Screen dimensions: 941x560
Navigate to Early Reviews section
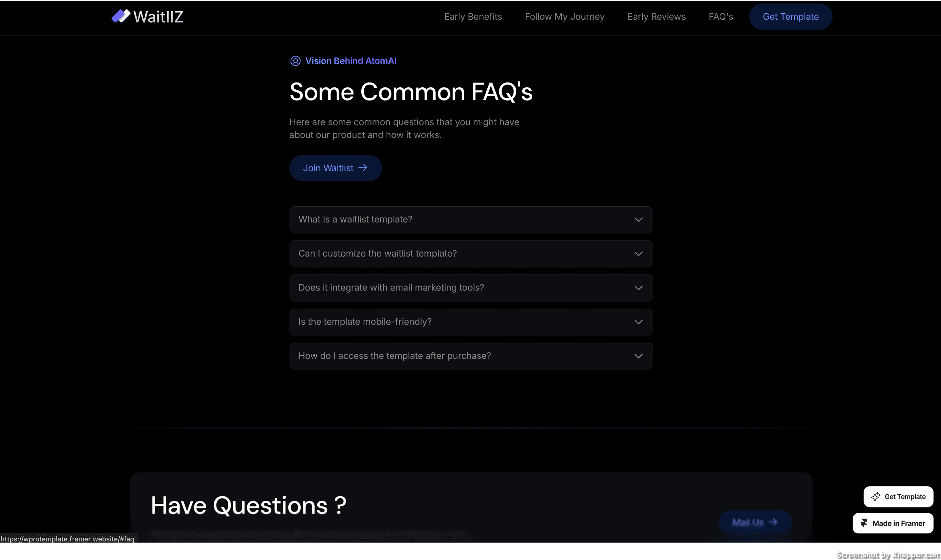tap(656, 17)
